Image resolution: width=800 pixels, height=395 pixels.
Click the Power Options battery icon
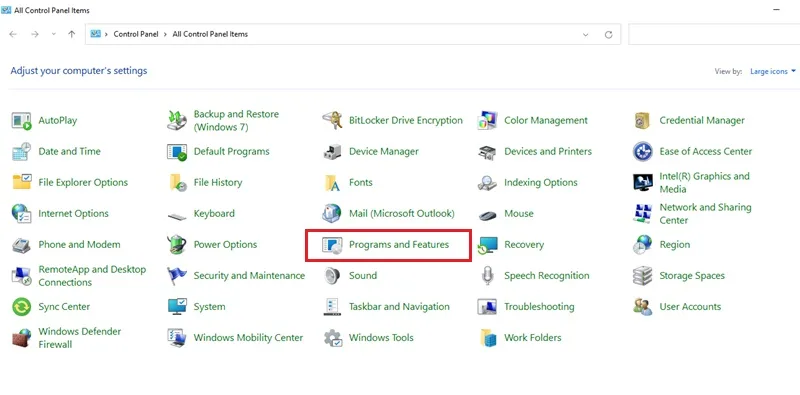[177, 245]
